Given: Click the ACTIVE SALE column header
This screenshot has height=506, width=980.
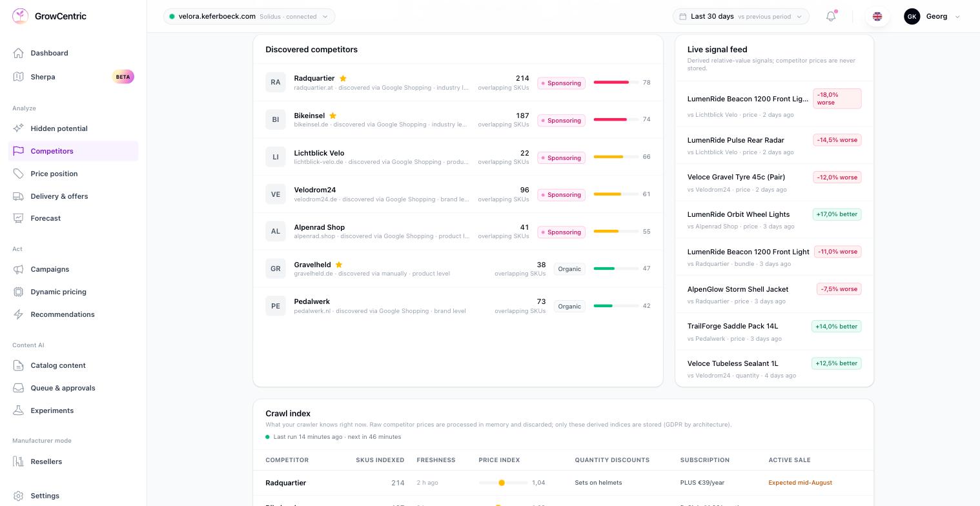Looking at the screenshot, I should (x=789, y=460).
